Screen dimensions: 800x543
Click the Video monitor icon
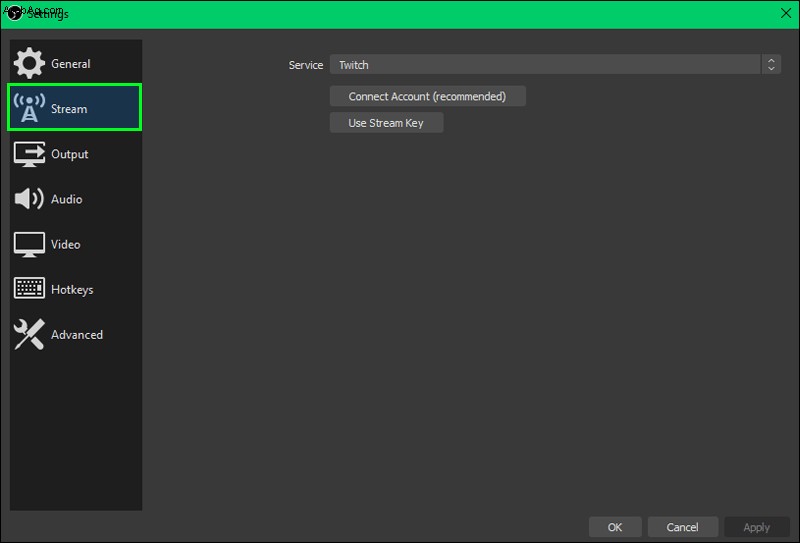29,244
